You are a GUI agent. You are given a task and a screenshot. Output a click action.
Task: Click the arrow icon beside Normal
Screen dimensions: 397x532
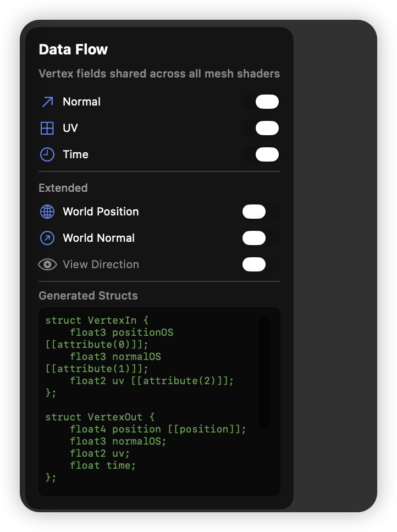tap(48, 102)
